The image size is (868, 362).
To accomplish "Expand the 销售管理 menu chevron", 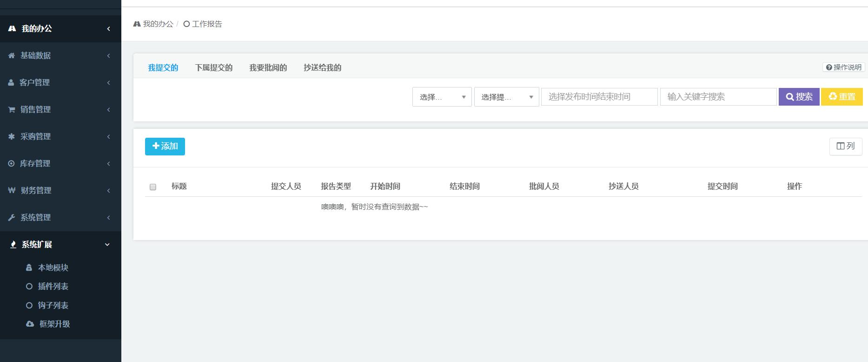I will 108,110.
